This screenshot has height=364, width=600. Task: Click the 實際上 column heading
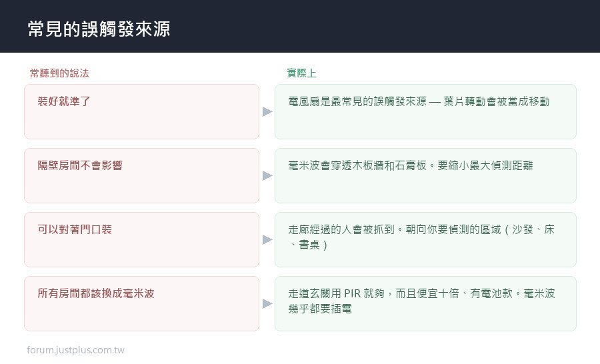tap(301, 73)
